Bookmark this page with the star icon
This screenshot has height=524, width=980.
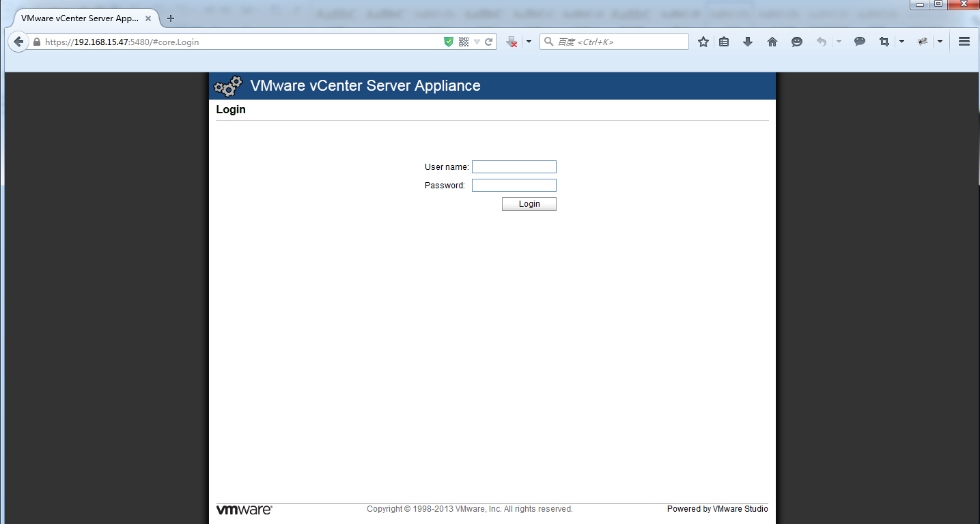point(703,42)
